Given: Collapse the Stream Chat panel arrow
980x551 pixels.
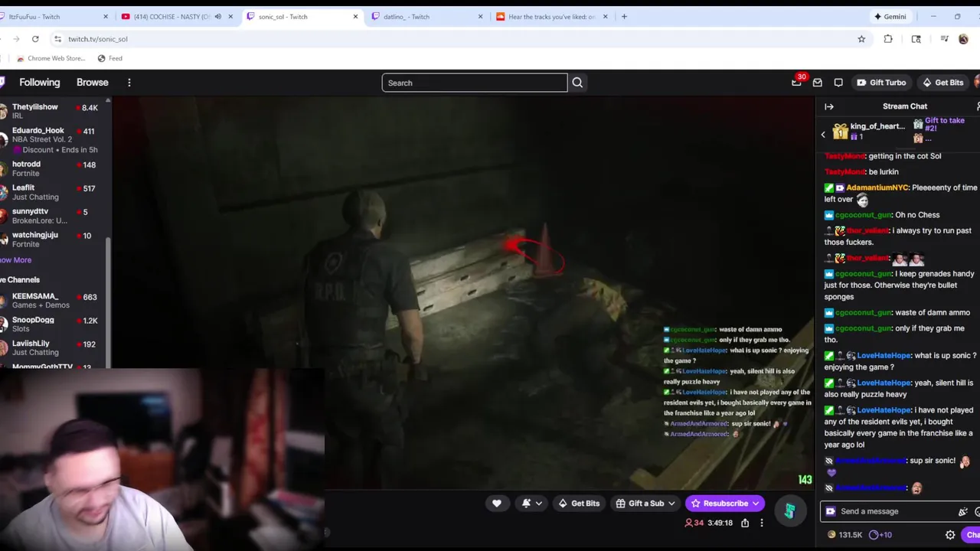Looking at the screenshot, I should coord(829,106).
